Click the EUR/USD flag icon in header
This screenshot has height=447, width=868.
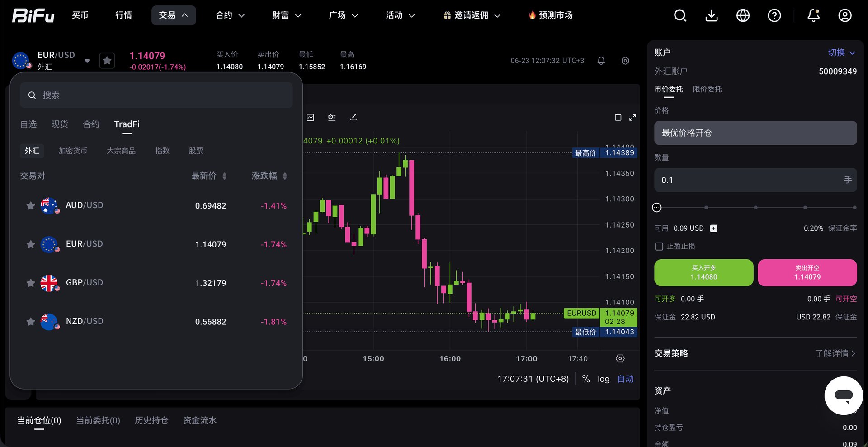[21, 61]
